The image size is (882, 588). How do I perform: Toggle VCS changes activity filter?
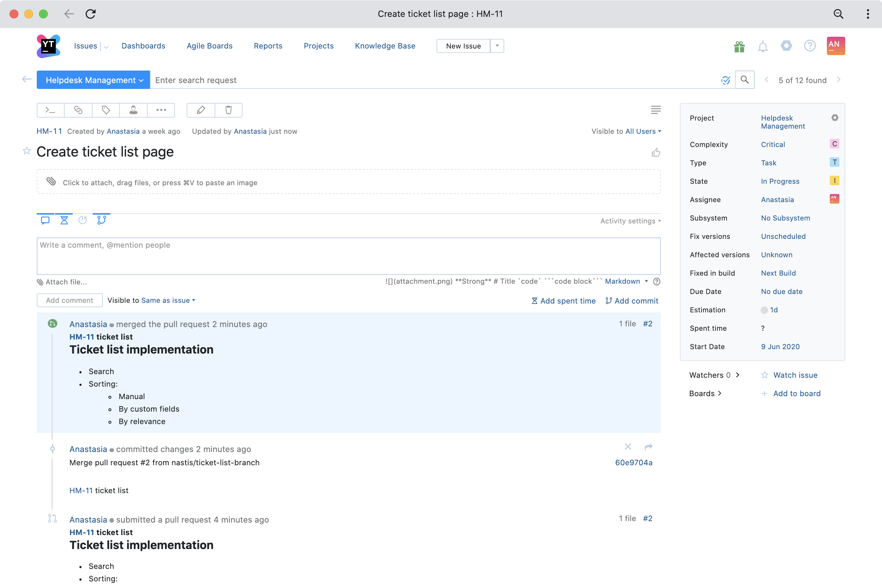point(101,220)
